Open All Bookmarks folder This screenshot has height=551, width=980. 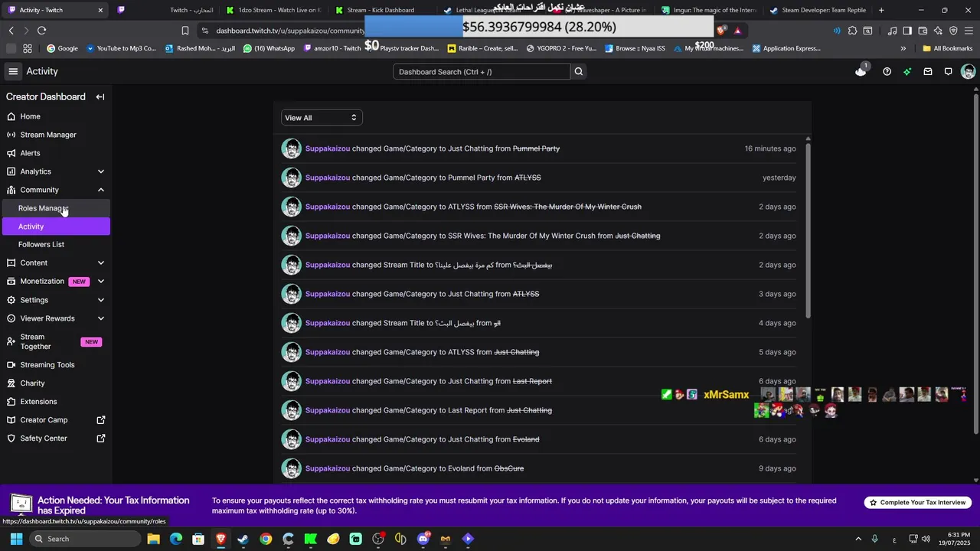(x=947, y=48)
